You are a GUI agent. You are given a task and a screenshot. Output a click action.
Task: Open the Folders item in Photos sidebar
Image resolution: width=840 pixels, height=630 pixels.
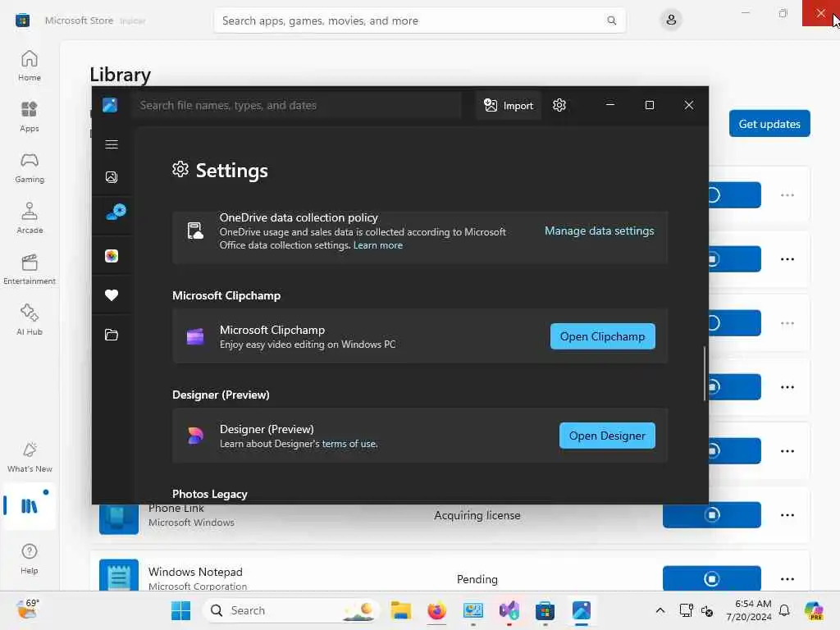click(112, 335)
